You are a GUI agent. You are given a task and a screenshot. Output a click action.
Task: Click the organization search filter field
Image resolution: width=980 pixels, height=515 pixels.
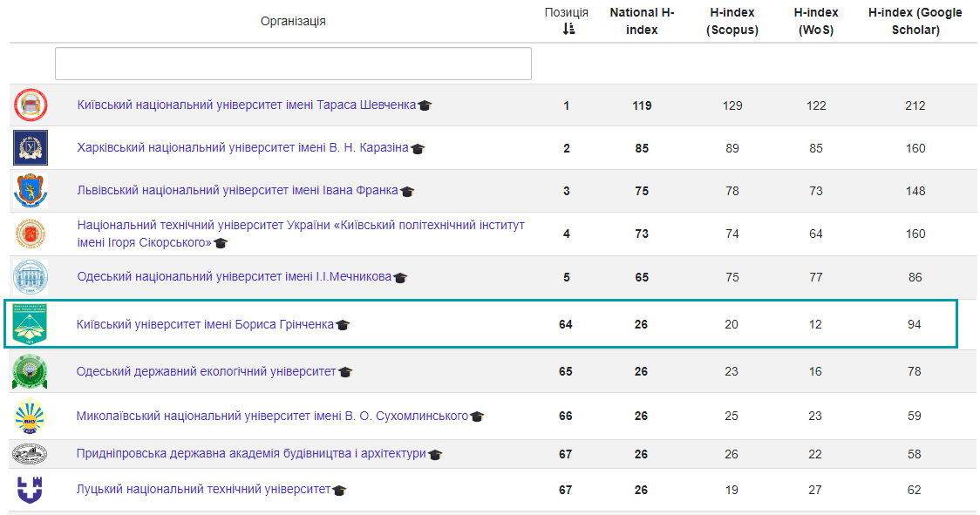(x=293, y=64)
